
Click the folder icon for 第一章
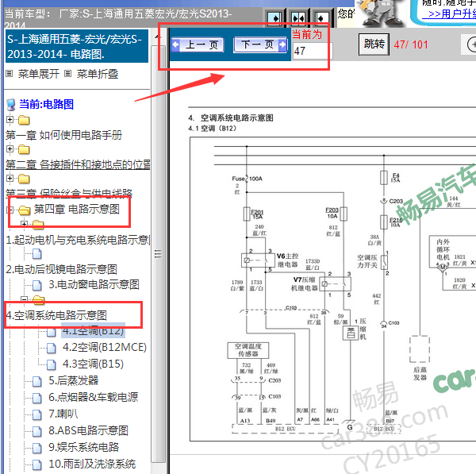coord(24,120)
